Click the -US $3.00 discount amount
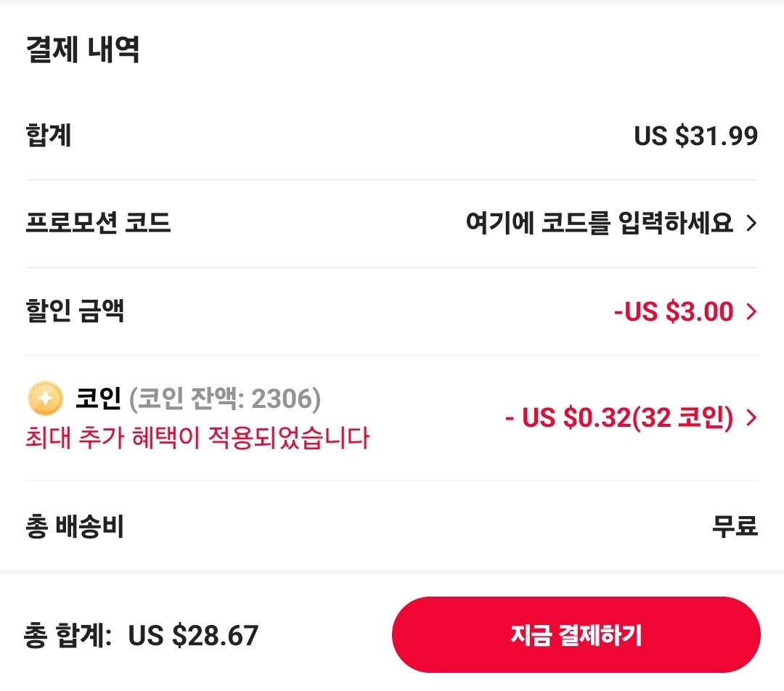The image size is (784, 691). tap(674, 312)
